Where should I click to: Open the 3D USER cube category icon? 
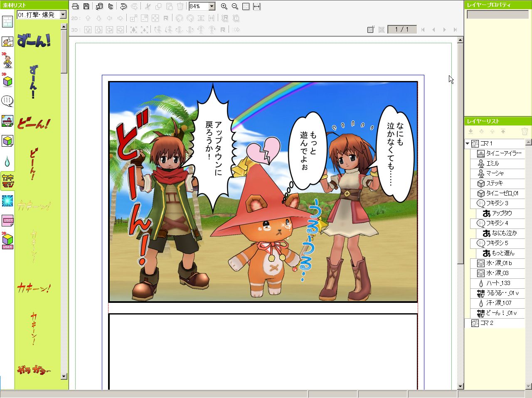pos(7,241)
